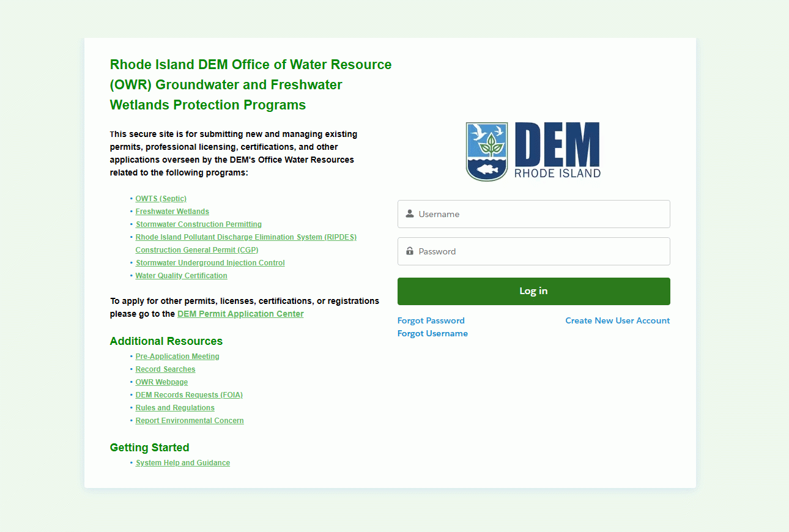
Task: Open the Forgot Password link
Action: point(431,320)
